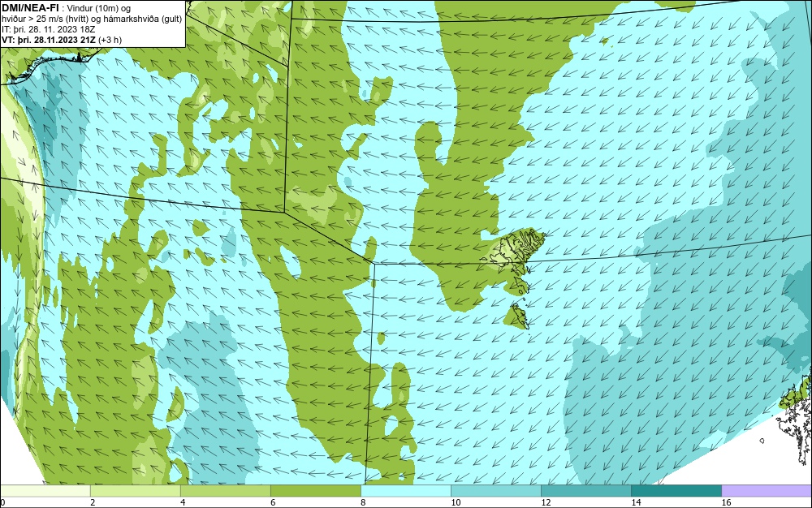Click the legend value label "4"
Viewport: 812px width, 508px height.
pyautogui.click(x=183, y=502)
